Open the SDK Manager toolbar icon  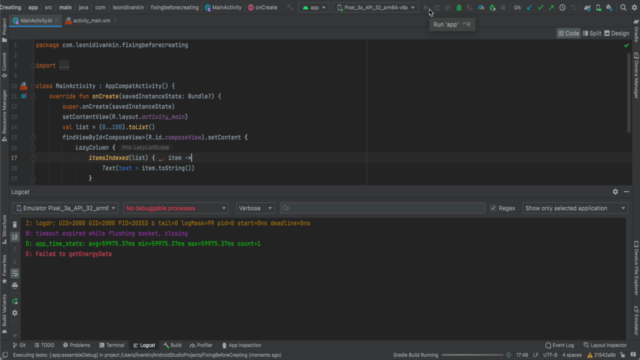pos(609,8)
